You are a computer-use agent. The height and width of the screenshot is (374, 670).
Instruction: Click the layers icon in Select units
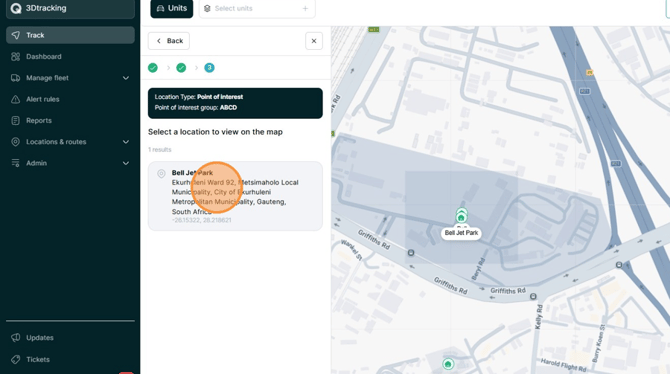(x=207, y=9)
